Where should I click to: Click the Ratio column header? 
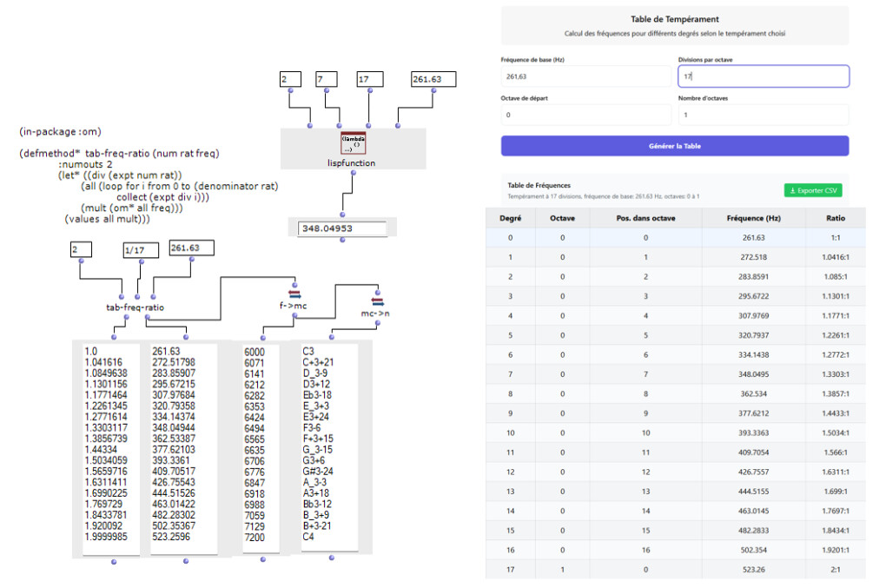click(x=835, y=218)
